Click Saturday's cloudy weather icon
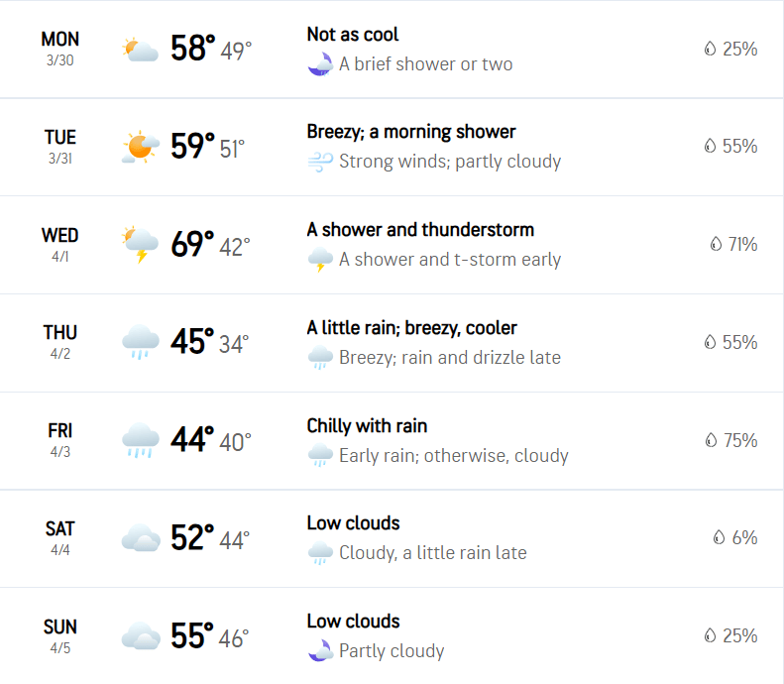This screenshot has width=784, height=684. point(141,537)
